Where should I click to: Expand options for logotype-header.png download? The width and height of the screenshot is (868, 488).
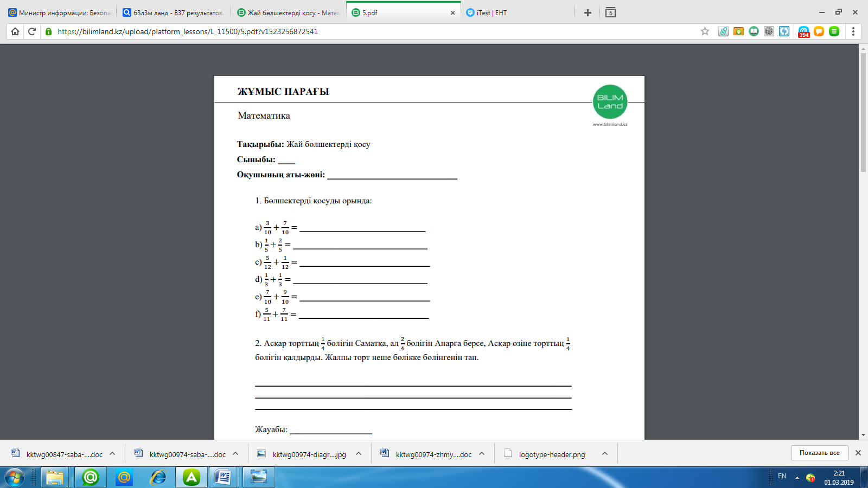(605, 454)
